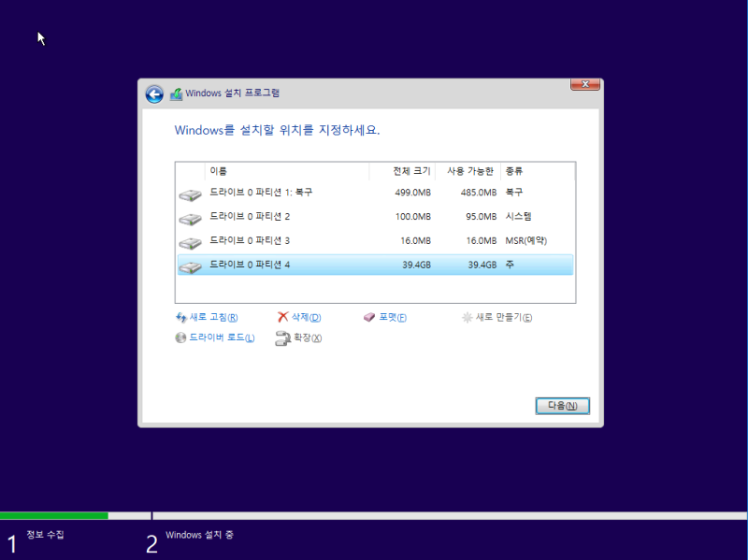Click the 전체 크기 column header

pos(402,171)
